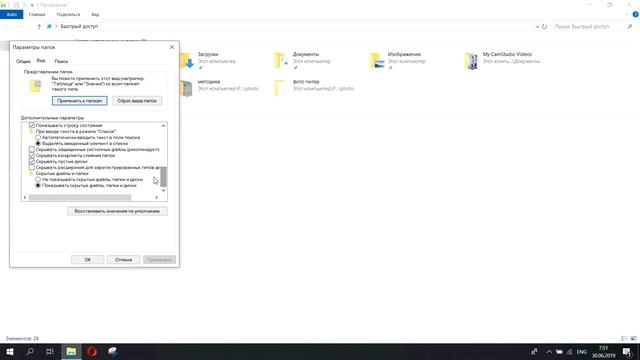The width and height of the screenshot is (640, 360).
Task: Open the Главная ribbon tab
Action: (x=37, y=14)
